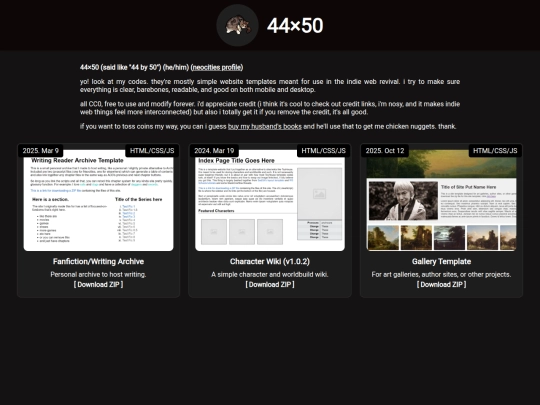
Task: Open the Gallery Template preview thumbnail
Action: pyautogui.click(x=442, y=200)
